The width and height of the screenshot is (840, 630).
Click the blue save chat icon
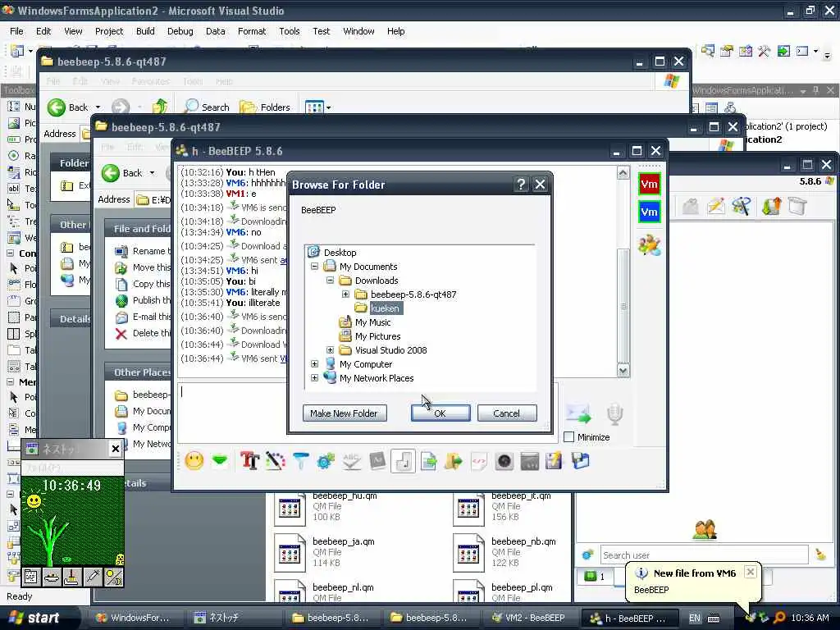click(x=580, y=461)
